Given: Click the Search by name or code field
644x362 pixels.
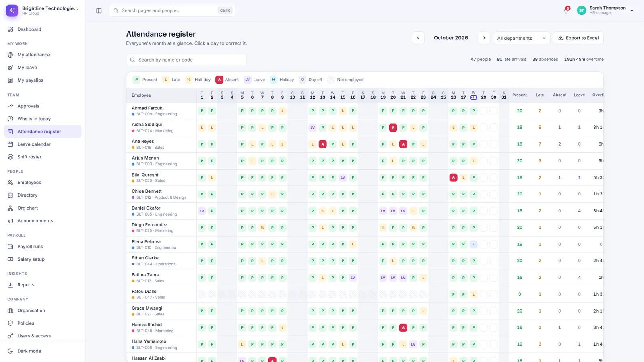Looking at the screenshot, I should pyautogui.click(x=186, y=60).
